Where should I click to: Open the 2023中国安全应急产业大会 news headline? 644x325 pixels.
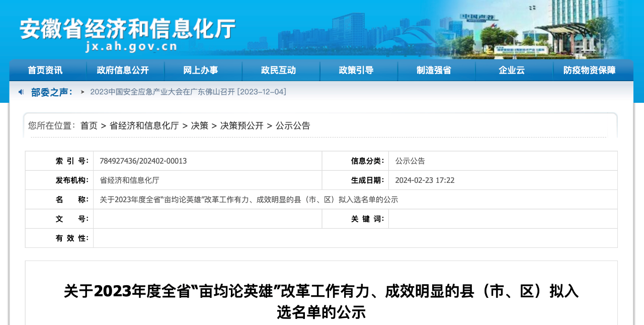tap(188, 92)
